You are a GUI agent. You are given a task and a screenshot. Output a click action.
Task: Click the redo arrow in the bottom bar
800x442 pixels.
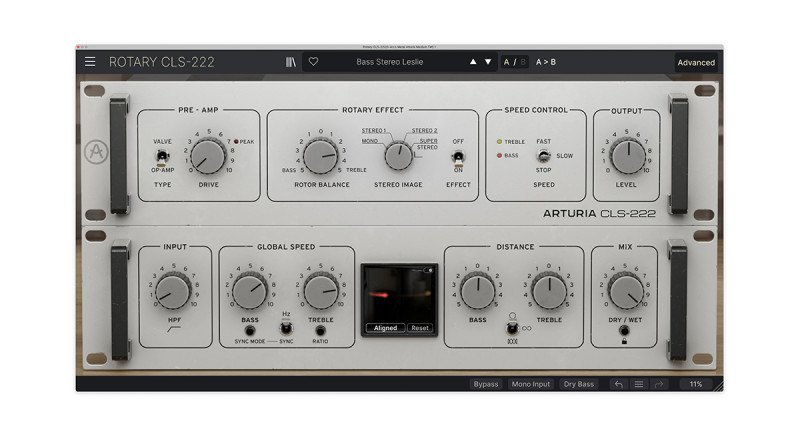658,384
